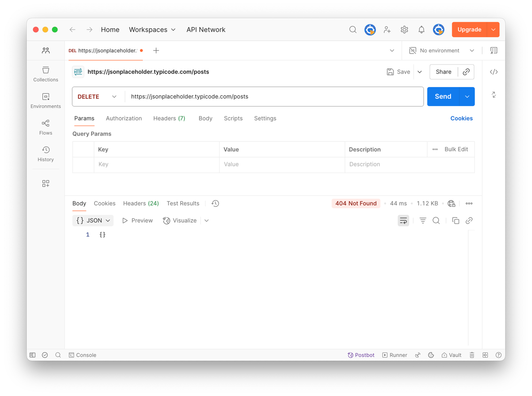Copy the response body with copy icon
Viewport: 532px width, 396px height.
point(455,221)
